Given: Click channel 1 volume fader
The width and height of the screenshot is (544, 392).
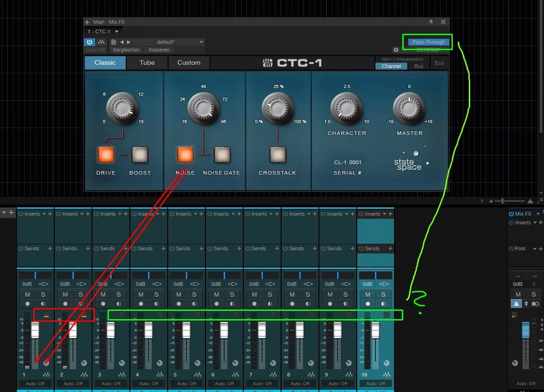Looking at the screenshot, I should [x=35, y=330].
